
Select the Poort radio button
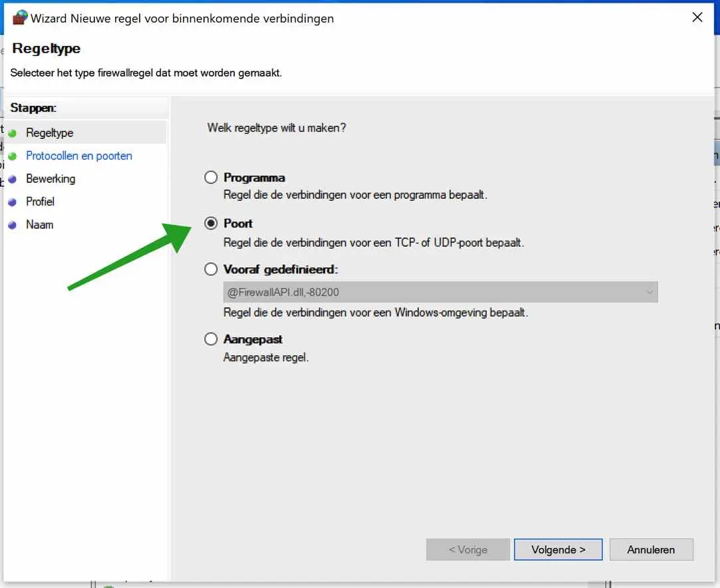(x=211, y=223)
